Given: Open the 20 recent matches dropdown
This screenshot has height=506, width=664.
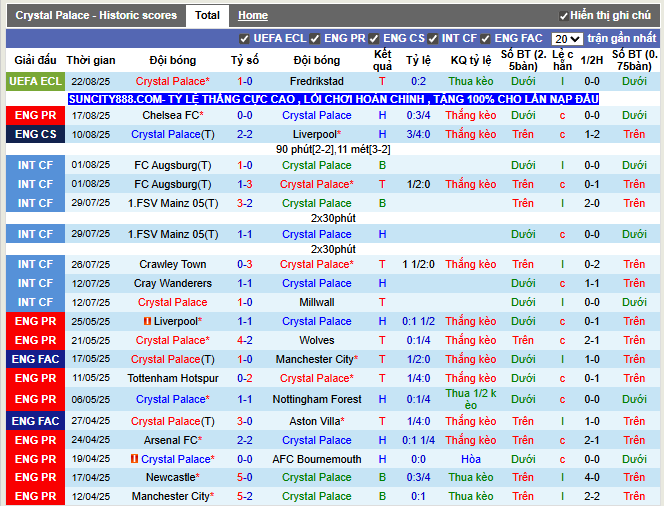Looking at the screenshot, I should [x=567, y=39].
